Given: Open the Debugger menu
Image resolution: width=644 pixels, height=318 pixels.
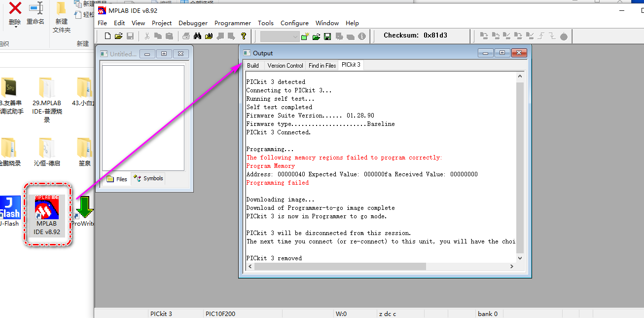Looking at the screenshot, I should tap(193, 23).
